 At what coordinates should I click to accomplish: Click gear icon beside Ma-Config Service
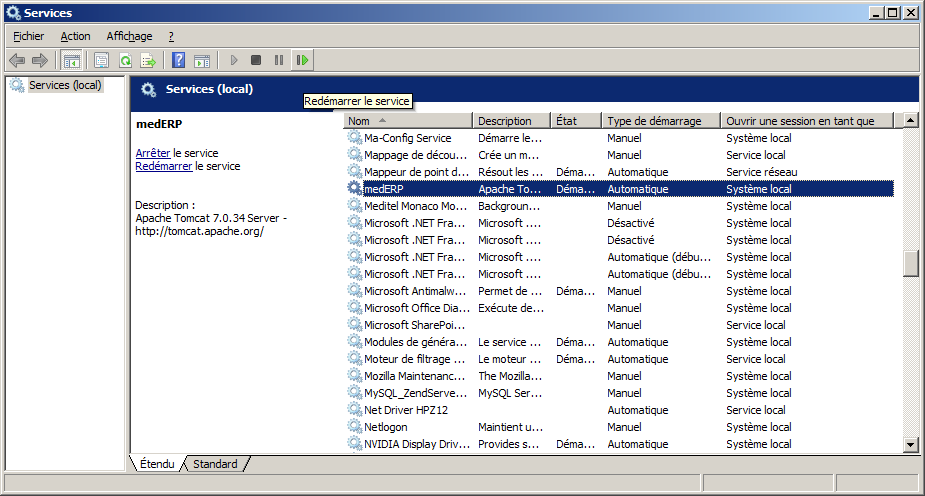pos(354,137)
